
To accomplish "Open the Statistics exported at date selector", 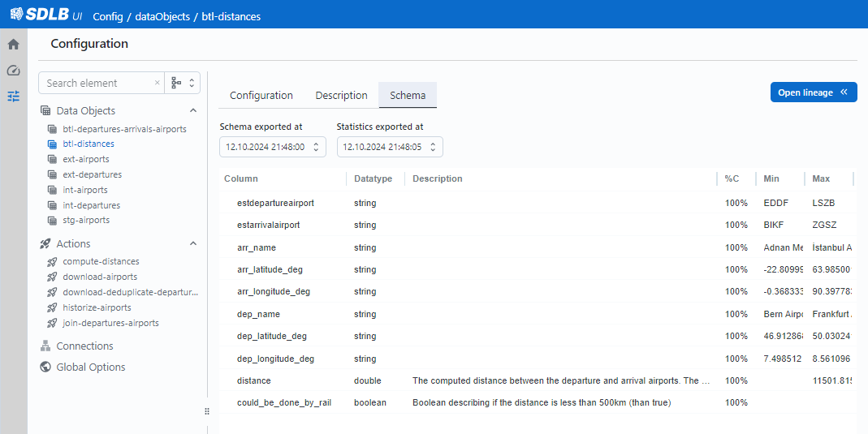I will pos(389,147).
